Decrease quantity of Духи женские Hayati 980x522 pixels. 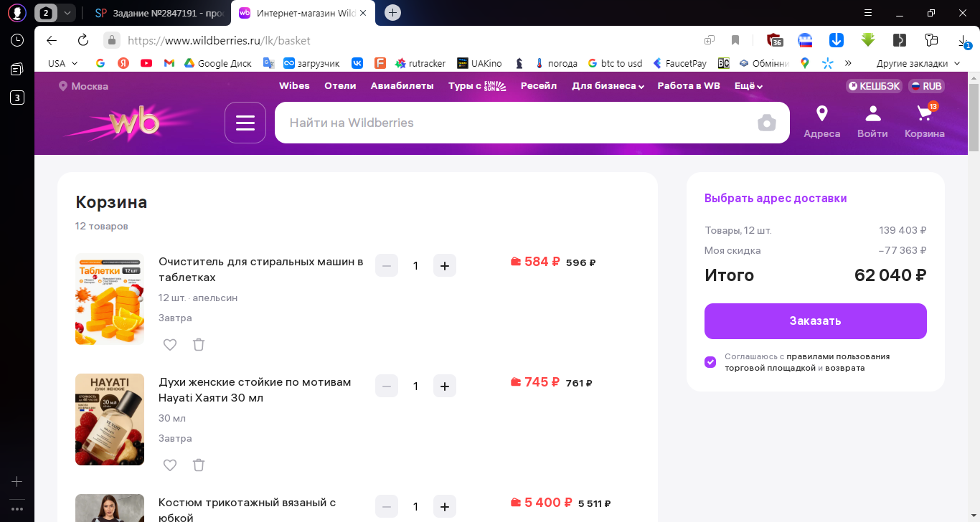(x=387, y=386)
